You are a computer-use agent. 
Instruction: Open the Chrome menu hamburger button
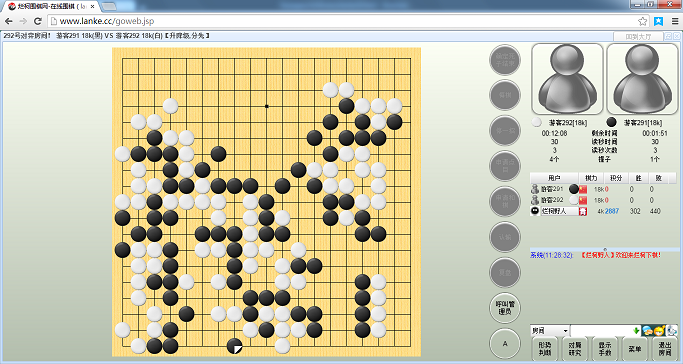point(674,21)
